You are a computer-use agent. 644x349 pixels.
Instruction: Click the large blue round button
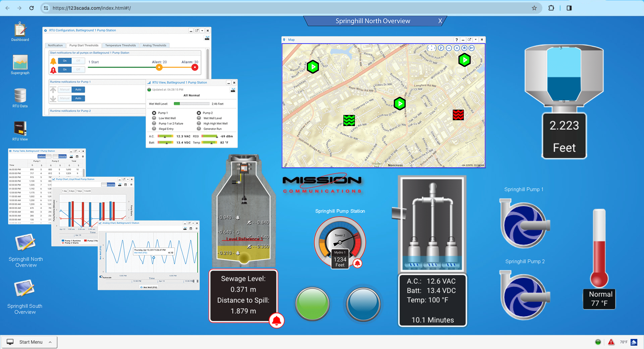tap(363, 304)
